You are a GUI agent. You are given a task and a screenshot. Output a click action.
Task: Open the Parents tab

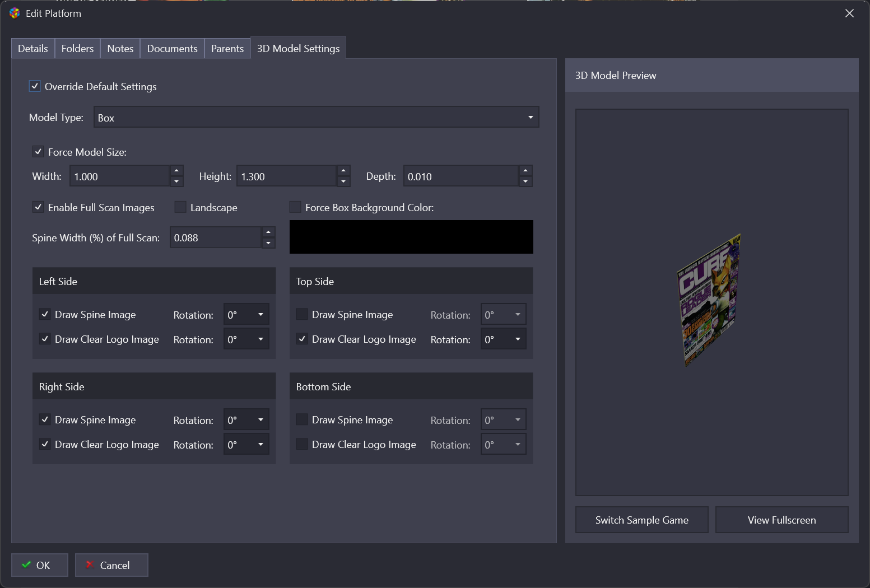(227, 48)
